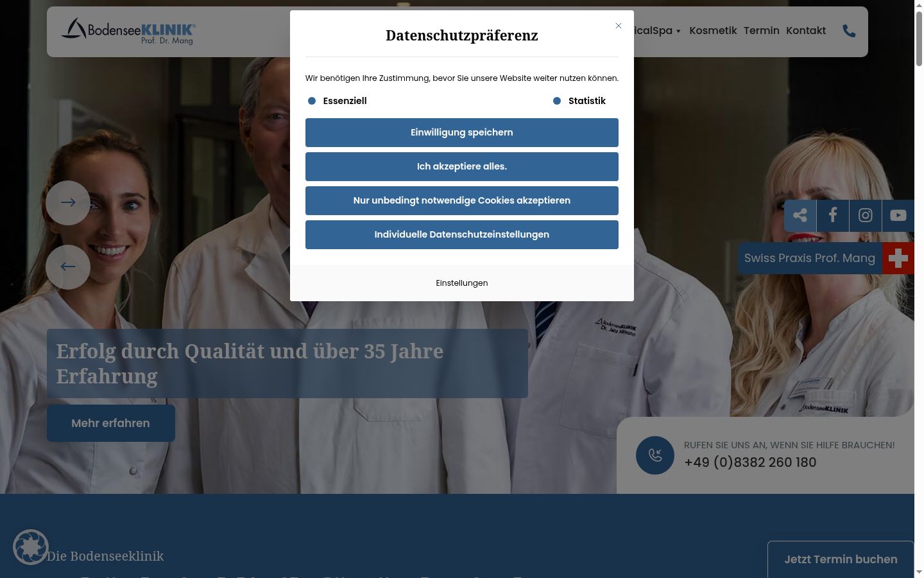Advance slider with right arrow button
Screen dimensions: 924x578
[x=68, y=202]
